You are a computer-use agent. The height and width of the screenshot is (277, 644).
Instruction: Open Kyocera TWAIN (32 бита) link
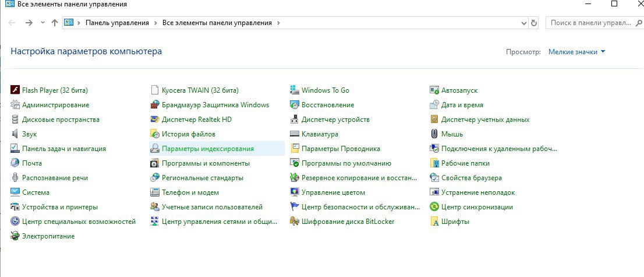coord(200,90)
